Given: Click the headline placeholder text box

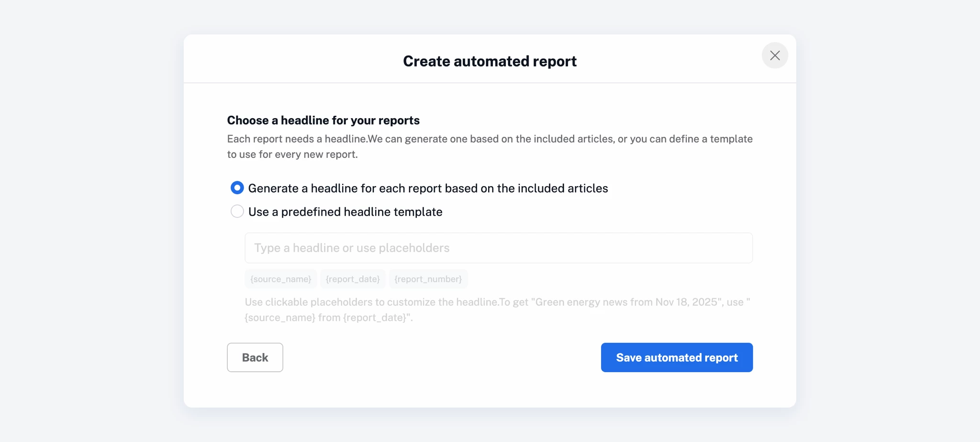Looking at the screenshot, I should pos(498,248).
